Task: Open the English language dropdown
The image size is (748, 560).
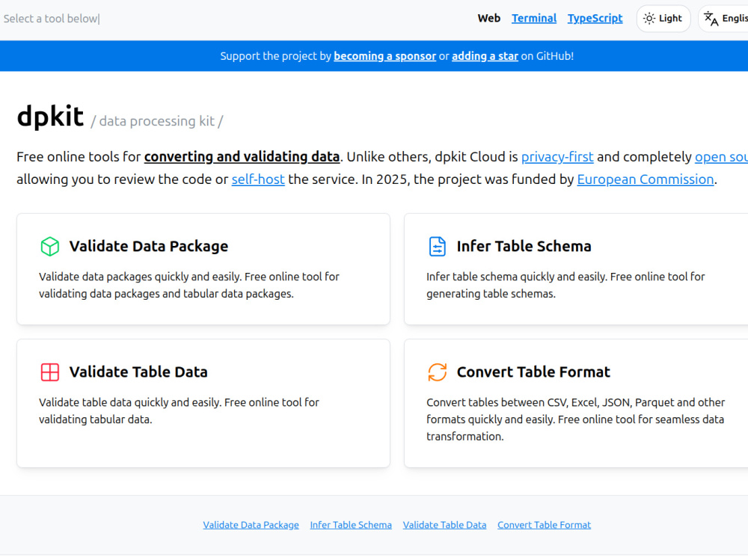Action: 724,19
